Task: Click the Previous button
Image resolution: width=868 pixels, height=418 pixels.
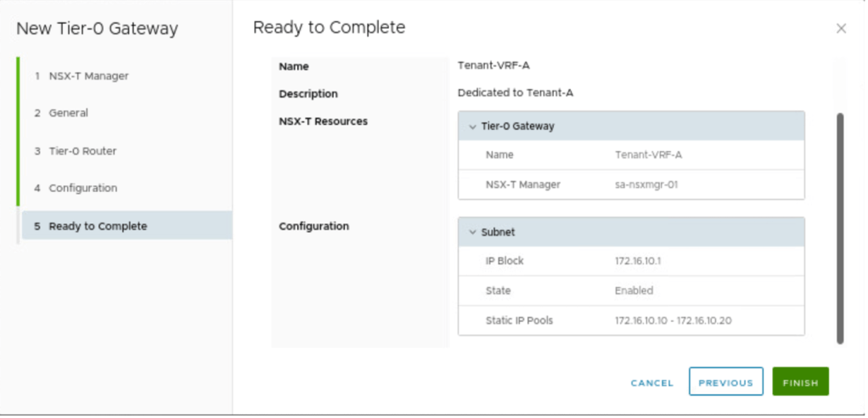Action: coord(725,382)
